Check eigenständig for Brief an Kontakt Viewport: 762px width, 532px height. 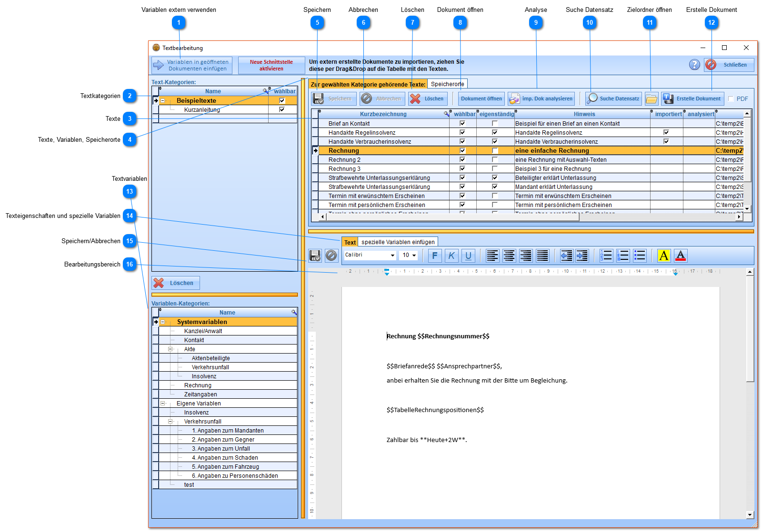[x=495, y=124]
